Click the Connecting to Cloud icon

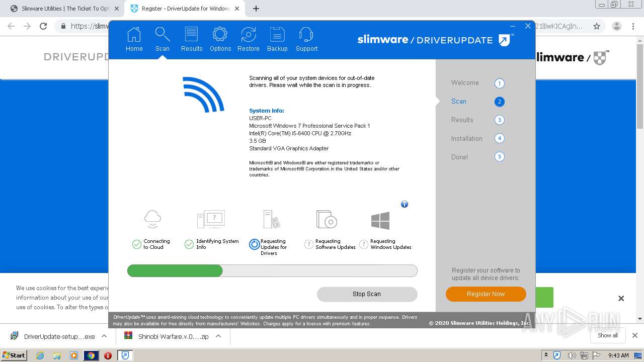pyautogui.click(x=152, y=219)
